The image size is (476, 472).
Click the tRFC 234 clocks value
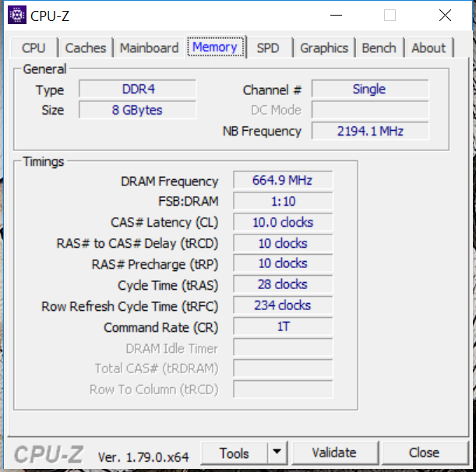pos(283,305)
